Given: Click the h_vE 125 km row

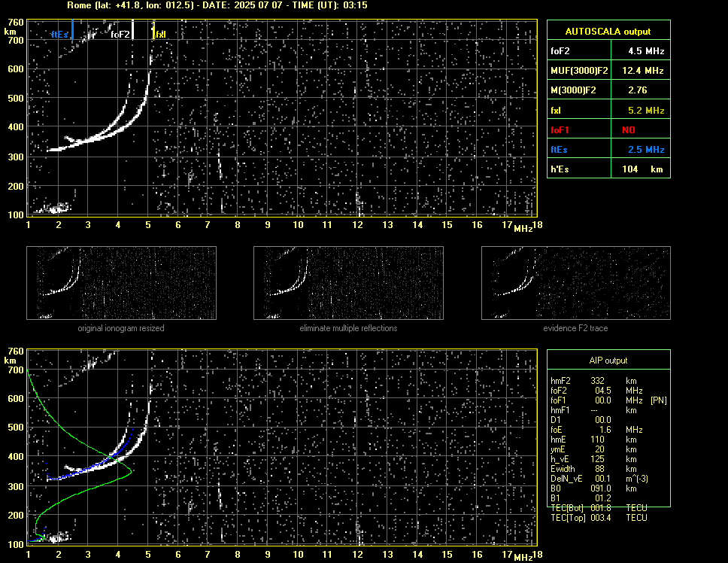Looking at the screenshot, I should [x=593, y=458].
